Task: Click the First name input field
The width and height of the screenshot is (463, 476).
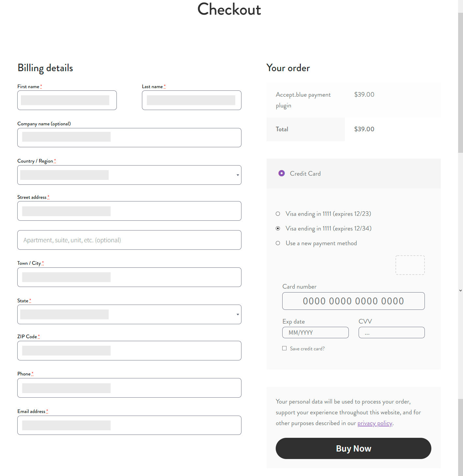Action: (67, 100)
